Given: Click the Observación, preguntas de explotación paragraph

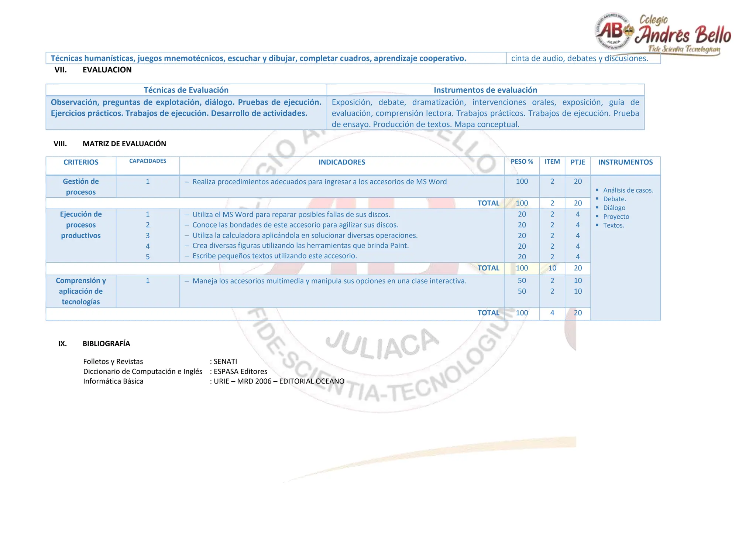Looking at the screenshot, I should coord(186,108).
